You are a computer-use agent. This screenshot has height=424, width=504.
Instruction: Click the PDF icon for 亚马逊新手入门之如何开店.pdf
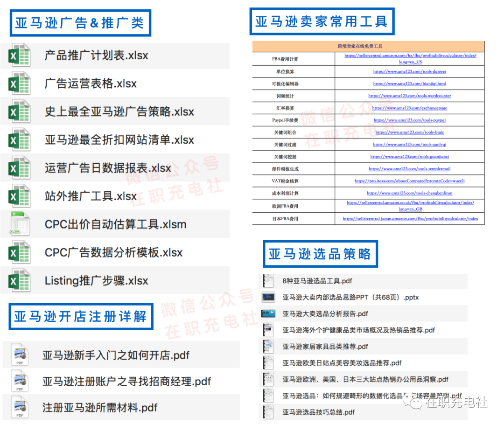[20, 354]
